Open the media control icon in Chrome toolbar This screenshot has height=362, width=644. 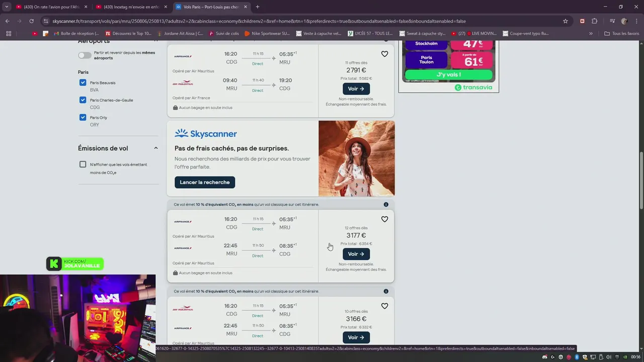tap(612, 21)
